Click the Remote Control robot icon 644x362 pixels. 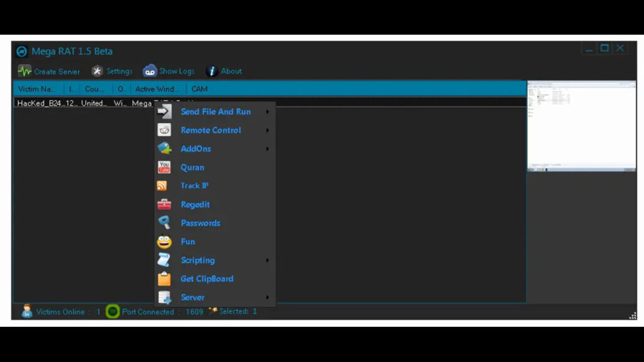tap(164, 130)
